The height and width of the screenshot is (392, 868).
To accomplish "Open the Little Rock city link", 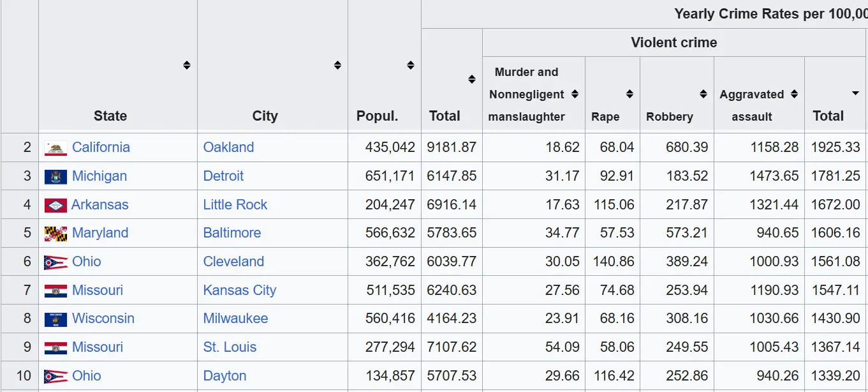I will (235, 205).
